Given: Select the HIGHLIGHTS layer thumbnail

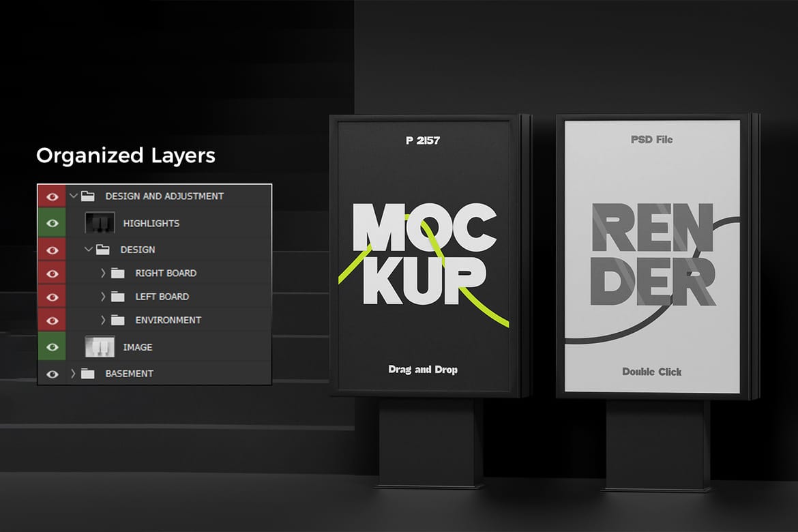Looking at the screenshot, I should tap(100, 223).
